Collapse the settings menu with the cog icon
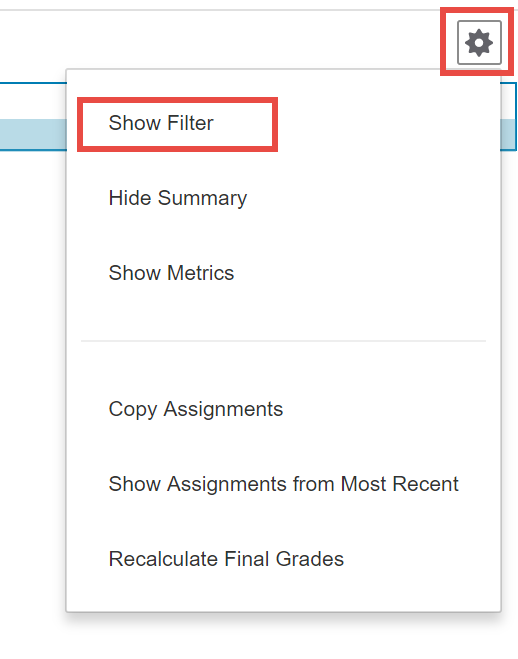The height and width of the screenshot is (659, 518). 479,42
